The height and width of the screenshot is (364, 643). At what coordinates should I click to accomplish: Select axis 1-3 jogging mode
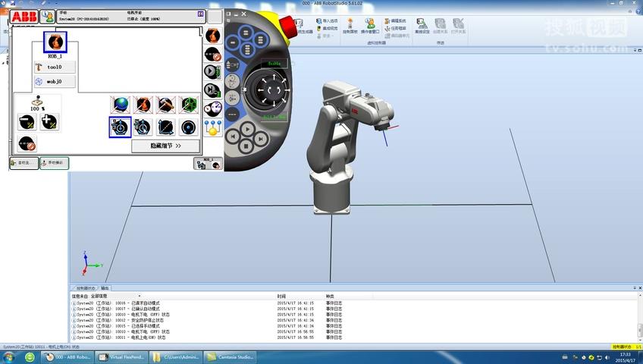click(x=120, y=127)
